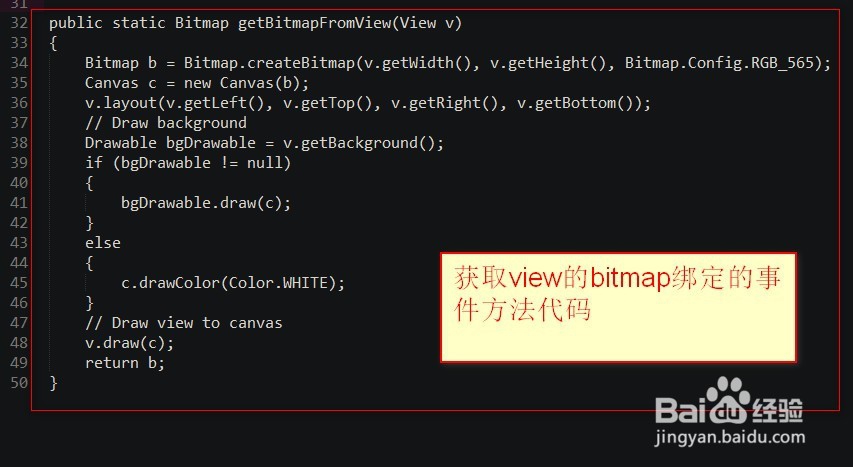Click line number 50 in the gutter
Screen dimensions: 853x467
[x=19, y=383]
